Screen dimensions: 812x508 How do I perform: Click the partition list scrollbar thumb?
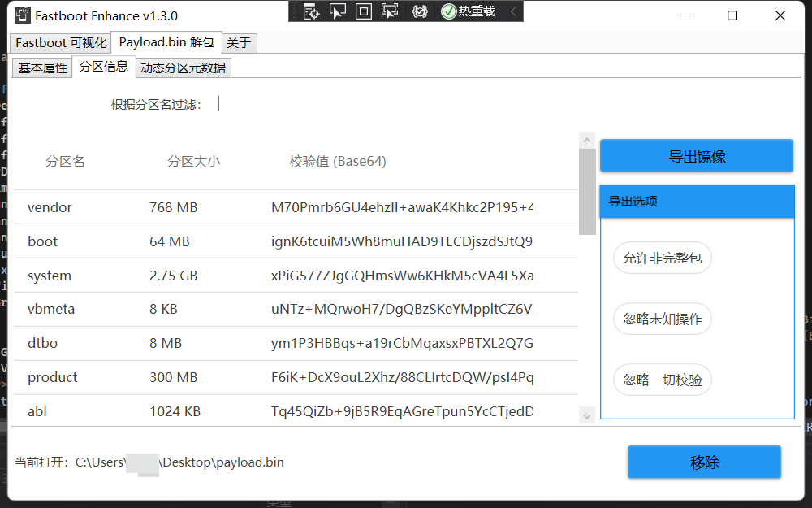point(587,192)
